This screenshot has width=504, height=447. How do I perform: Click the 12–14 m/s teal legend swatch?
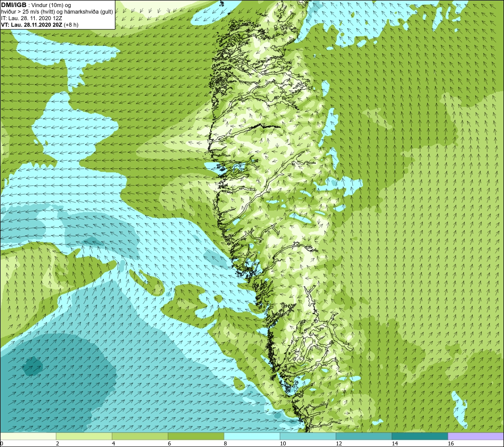(364, 436)
